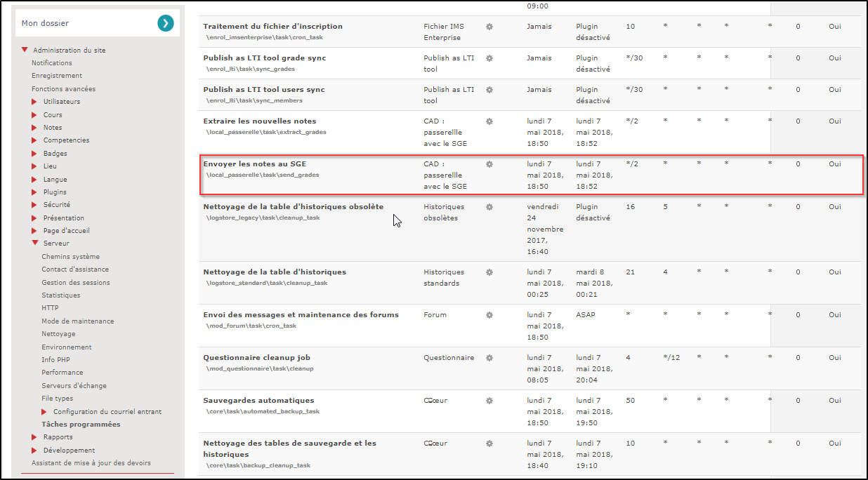Screen dimensions: 868x480
Task: Expand the Plugins menu node
Action: click(34, 192)
